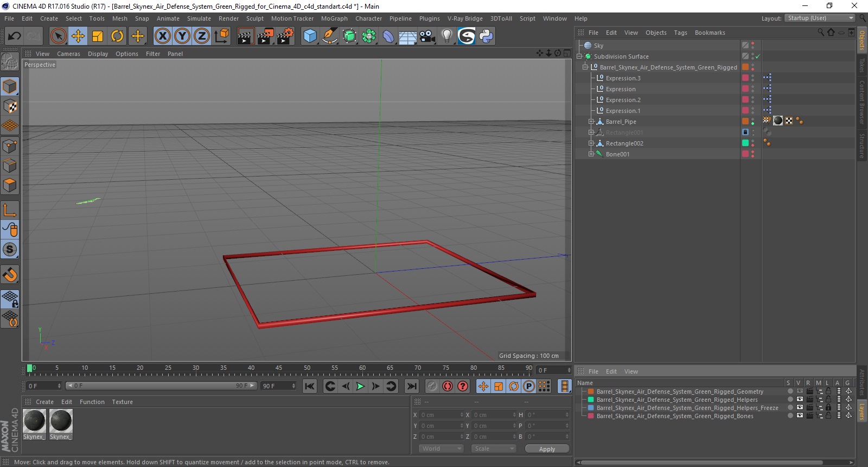Play the animation forward
The width and height of the screenshot is (868, 467).
(360, 386)
